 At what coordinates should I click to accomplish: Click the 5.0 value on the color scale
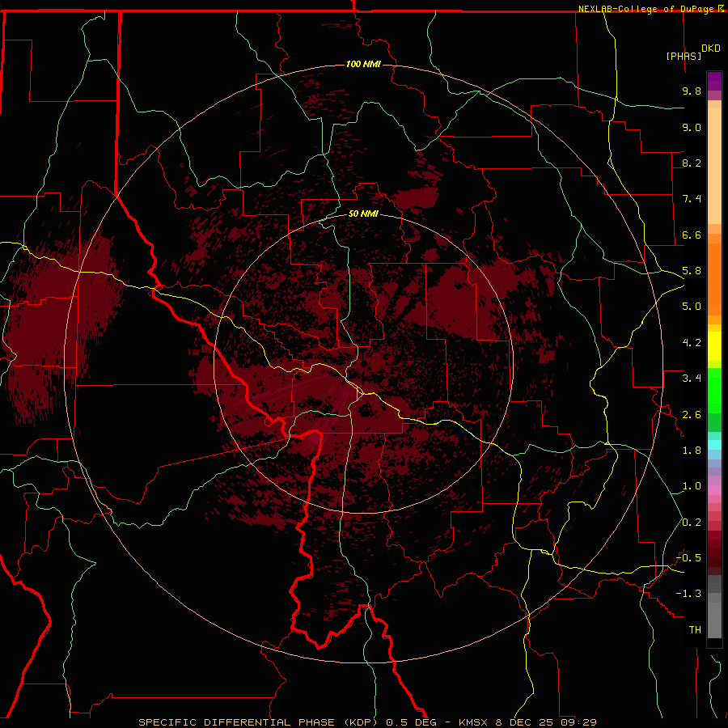(692, 307)
